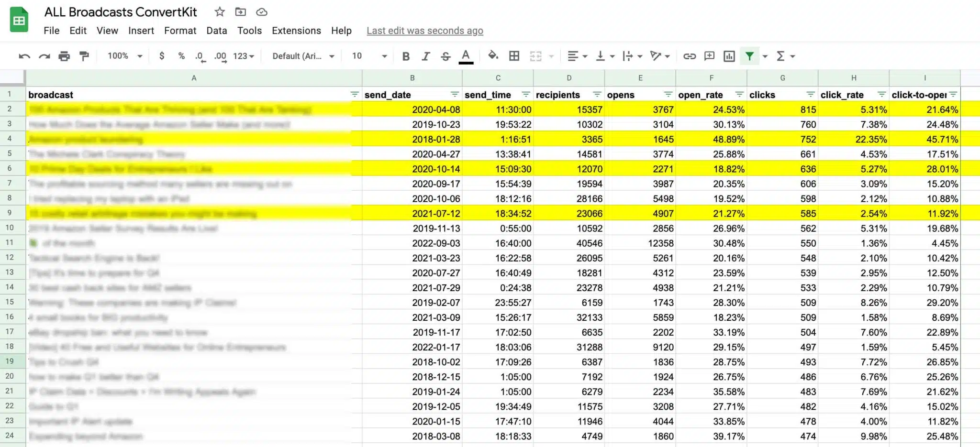Select the Paint format roller icon
Viewport: 980px width, 447px height.
(84, 56)
